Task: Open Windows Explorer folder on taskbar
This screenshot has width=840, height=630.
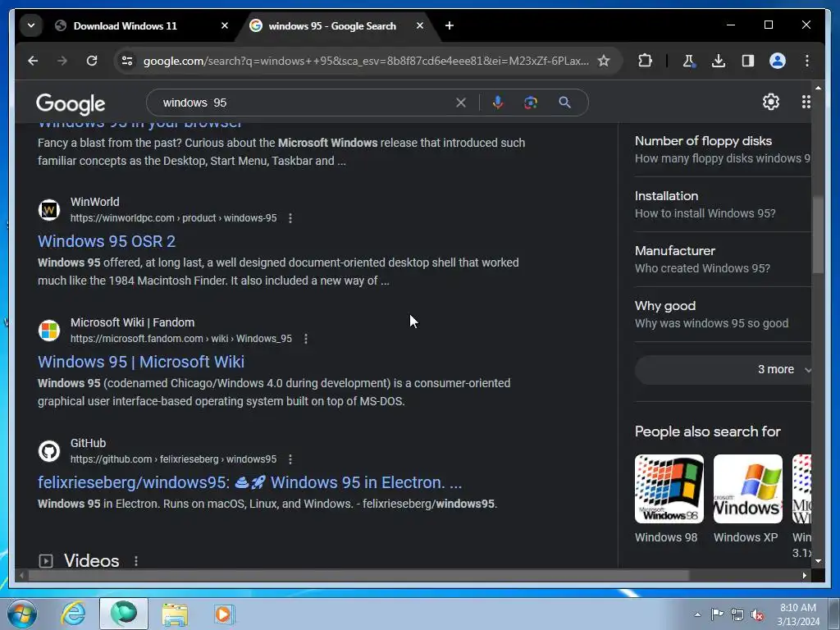Action: 175,614
